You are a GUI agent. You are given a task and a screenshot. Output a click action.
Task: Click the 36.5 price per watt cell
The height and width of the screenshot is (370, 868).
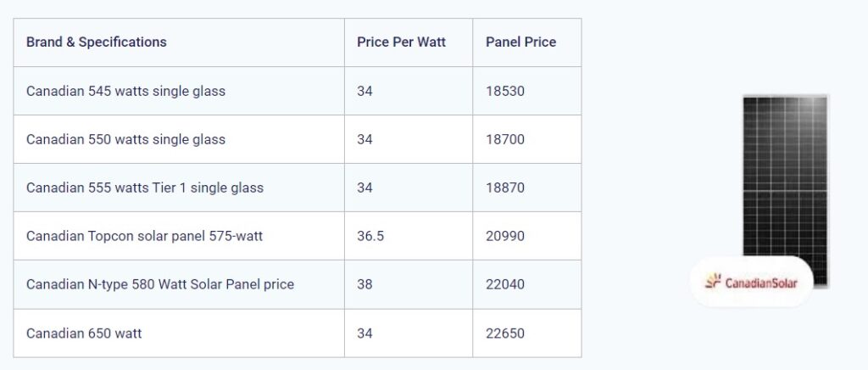pos(409,236)
